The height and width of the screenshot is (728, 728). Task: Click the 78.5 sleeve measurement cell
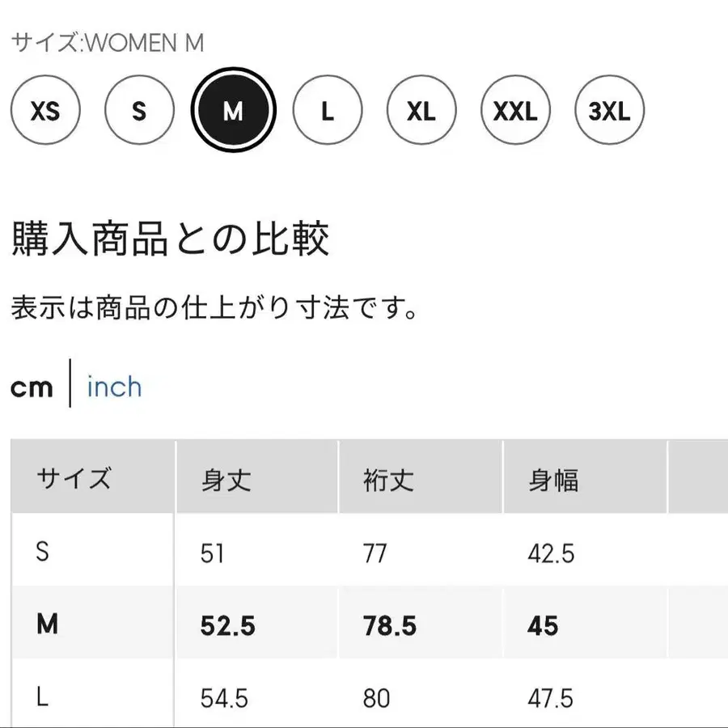point(390,625)
